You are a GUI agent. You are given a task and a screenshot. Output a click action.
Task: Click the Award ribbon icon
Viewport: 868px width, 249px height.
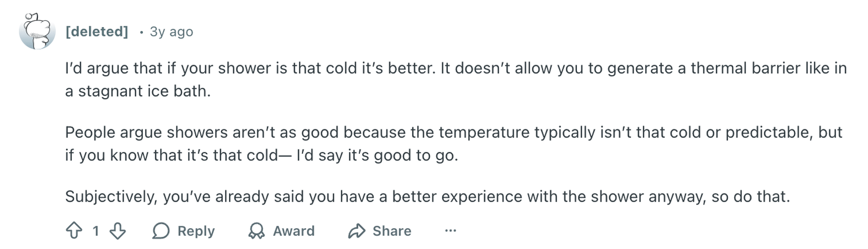256,231
